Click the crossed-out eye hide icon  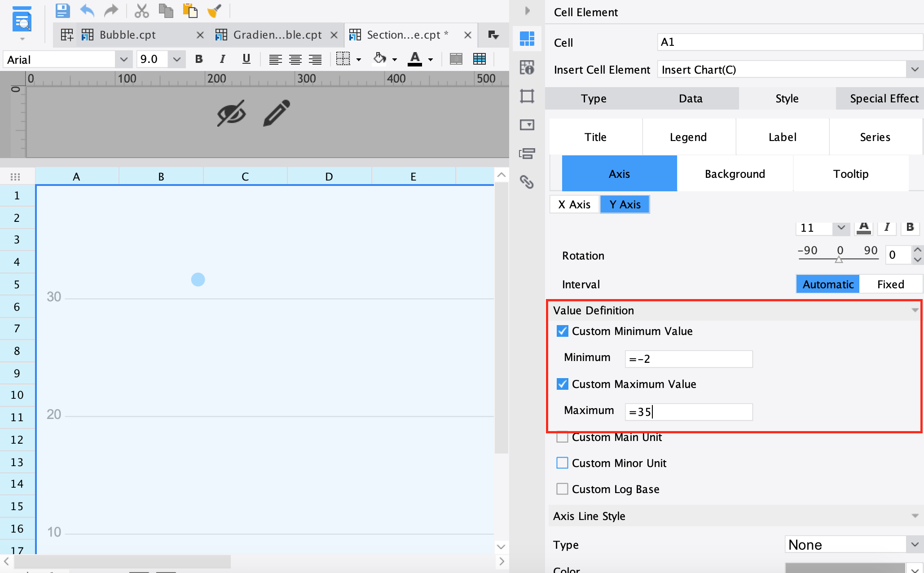[231, 113]
